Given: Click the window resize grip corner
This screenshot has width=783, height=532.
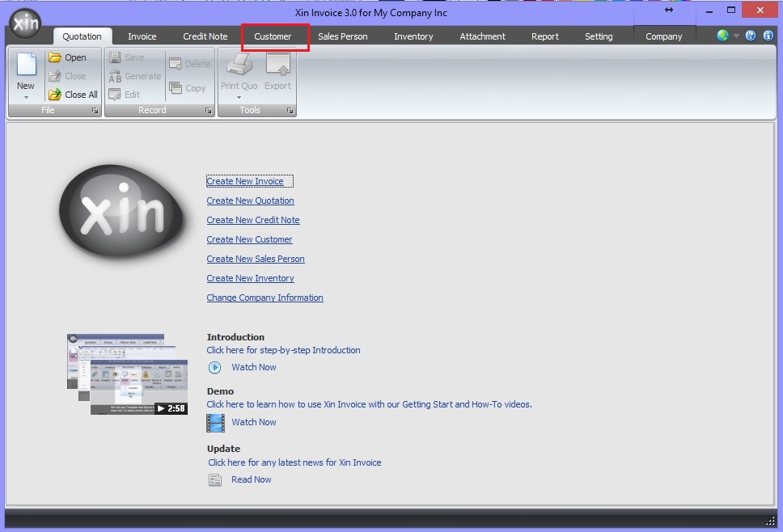Looking at the screenshot, I should click(769, 521).
